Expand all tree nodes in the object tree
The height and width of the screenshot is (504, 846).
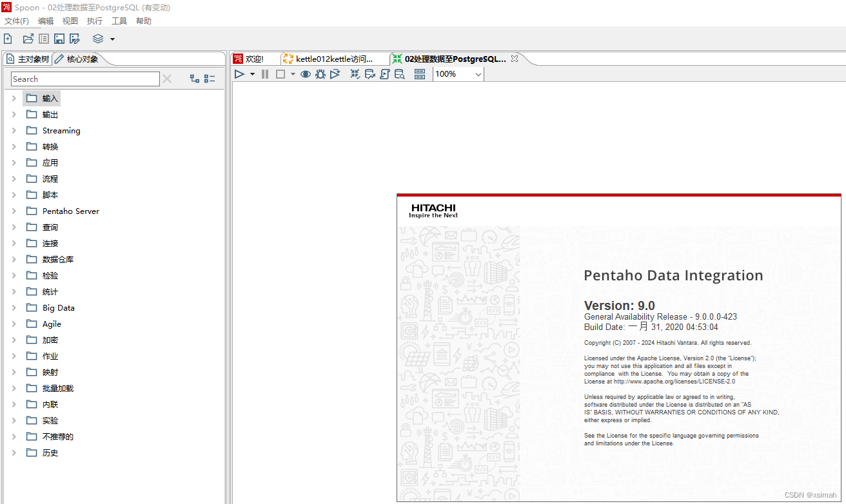[x=195, y=78]
